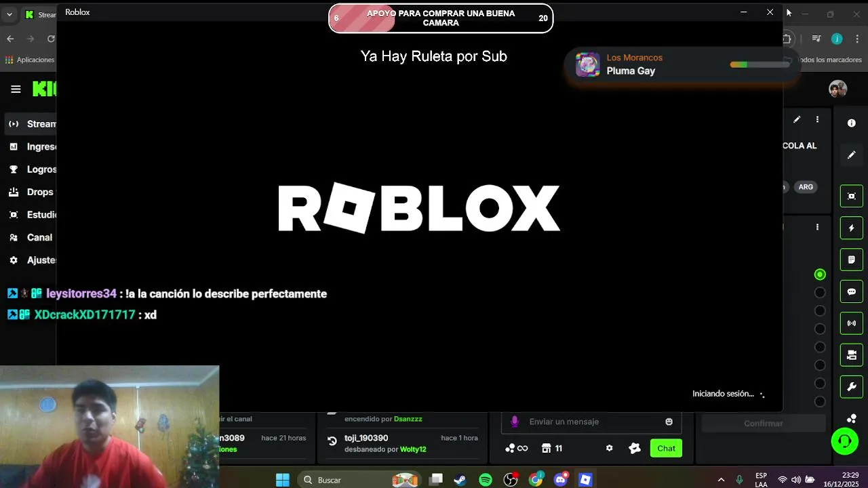The image size is (868, 488).
Task: Click purple icon in message field
Action: pos(515,422)
